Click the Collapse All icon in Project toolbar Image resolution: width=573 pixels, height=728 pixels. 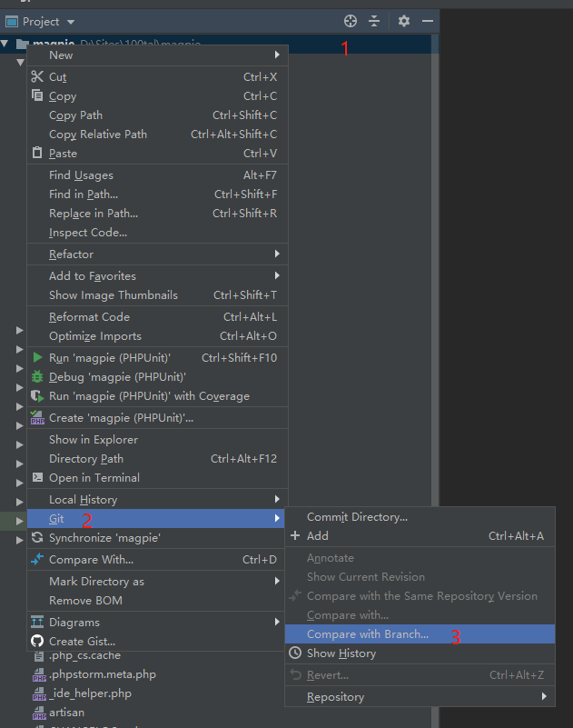pos(374,20)
